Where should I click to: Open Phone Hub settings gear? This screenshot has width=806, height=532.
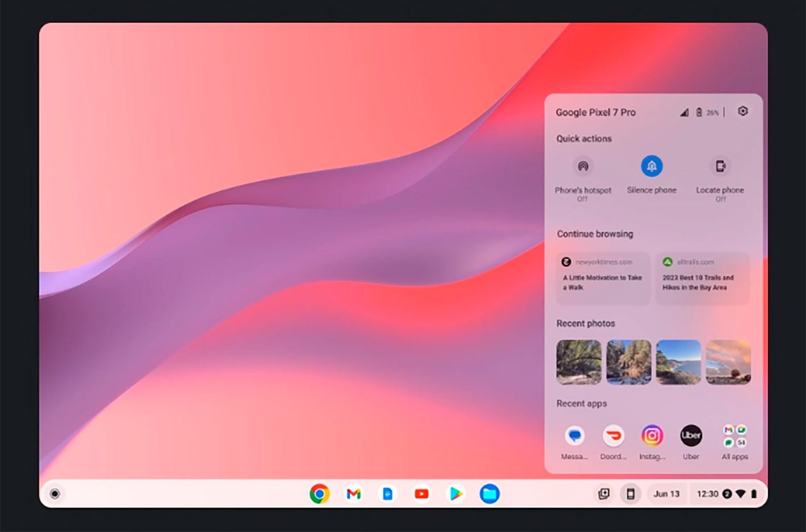743,111
